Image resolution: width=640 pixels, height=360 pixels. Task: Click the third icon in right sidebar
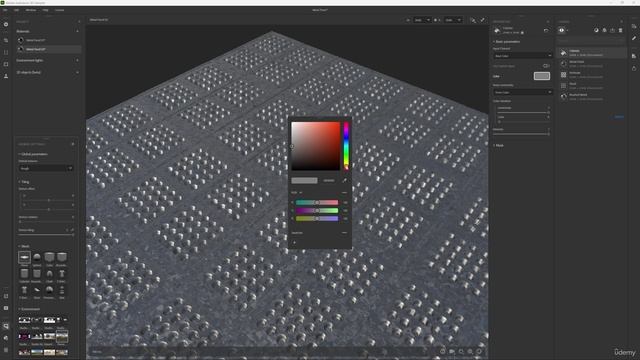point(634,56)
